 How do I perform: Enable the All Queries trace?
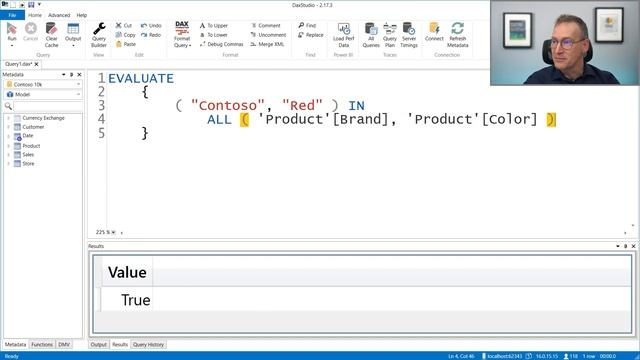[x=371, y=35]
